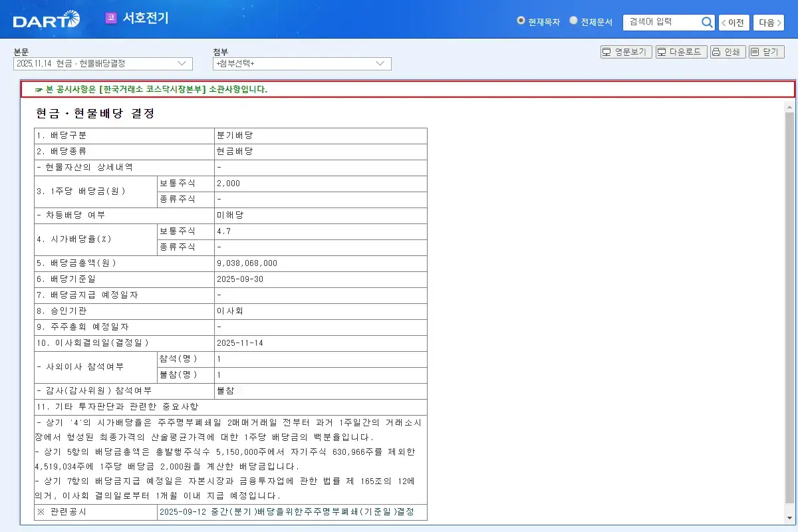Viewport: 798px width, 532px height.
Task: Click the label 참석(명)
Action: 178,359
